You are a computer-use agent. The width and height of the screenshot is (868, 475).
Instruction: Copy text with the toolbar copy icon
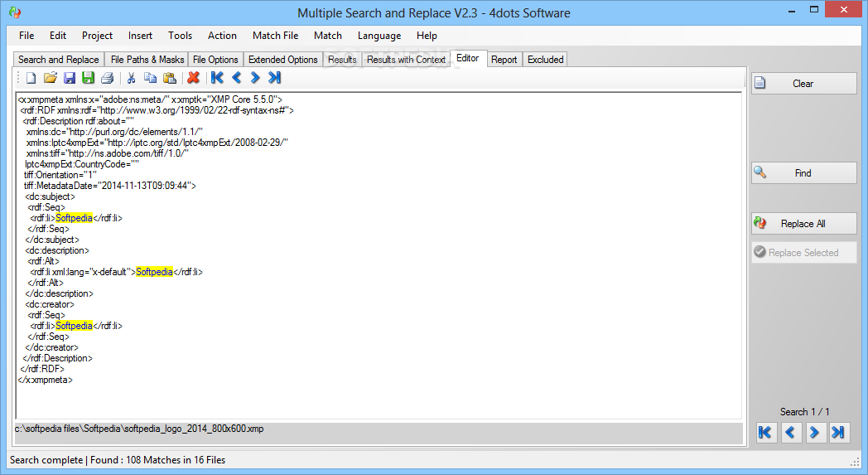pyautogui.click(x=150, y=78)
